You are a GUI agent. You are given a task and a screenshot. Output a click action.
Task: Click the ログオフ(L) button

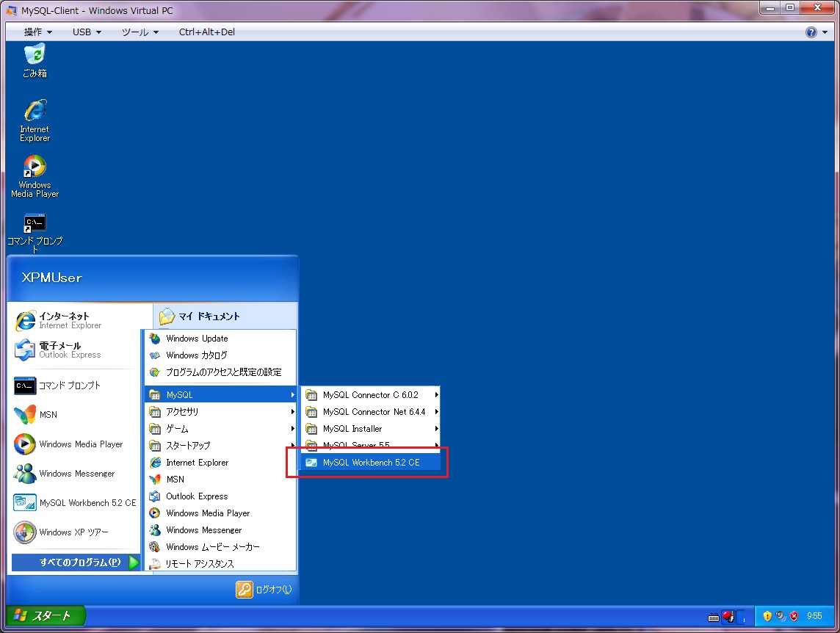[264, 590]
